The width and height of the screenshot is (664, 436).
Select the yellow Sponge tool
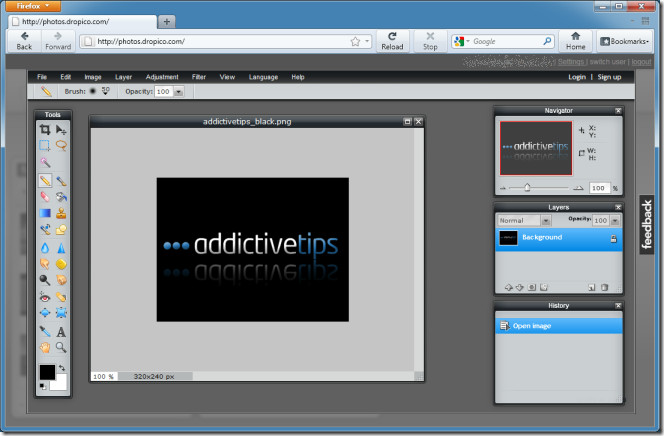point(61,264)
